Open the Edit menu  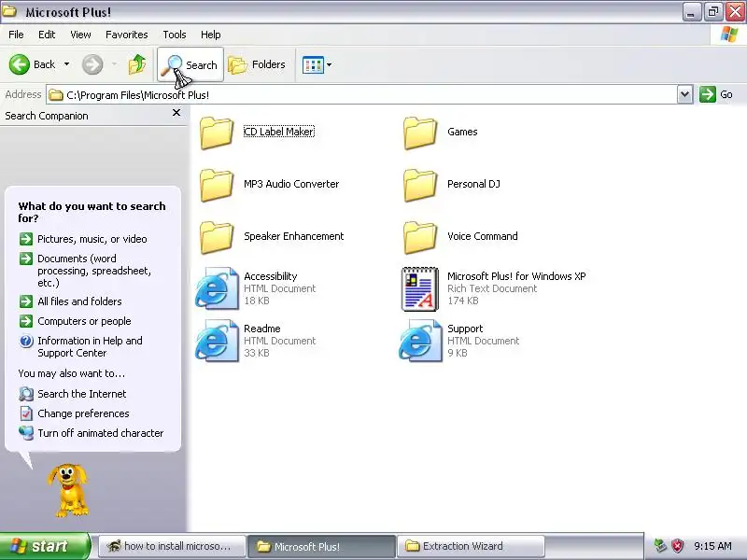[47, 35]
